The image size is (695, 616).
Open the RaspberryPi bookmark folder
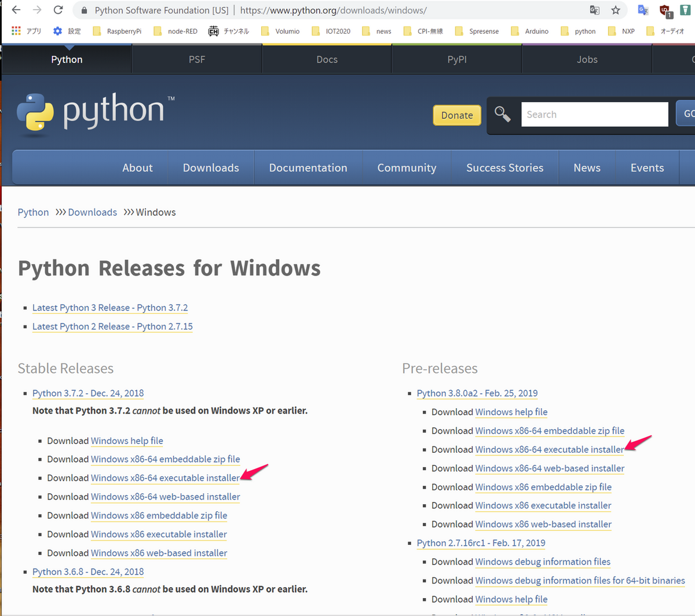click(117, 31)
